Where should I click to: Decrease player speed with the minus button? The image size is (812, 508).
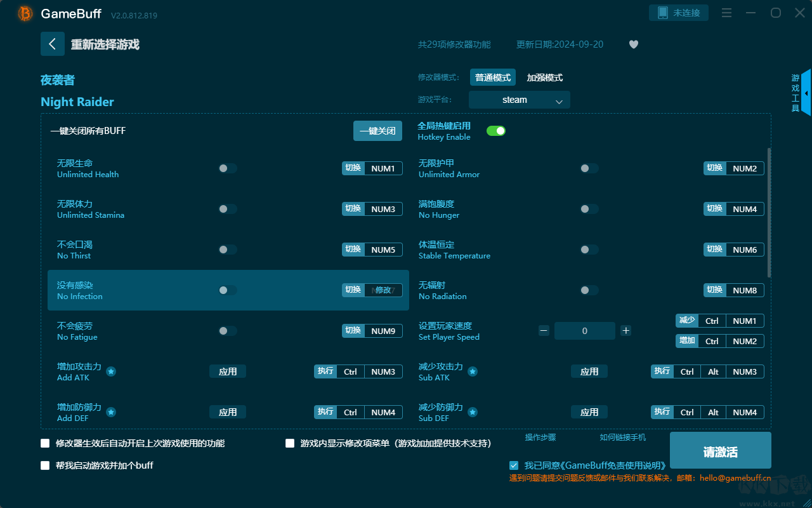(x=544, y=330)
